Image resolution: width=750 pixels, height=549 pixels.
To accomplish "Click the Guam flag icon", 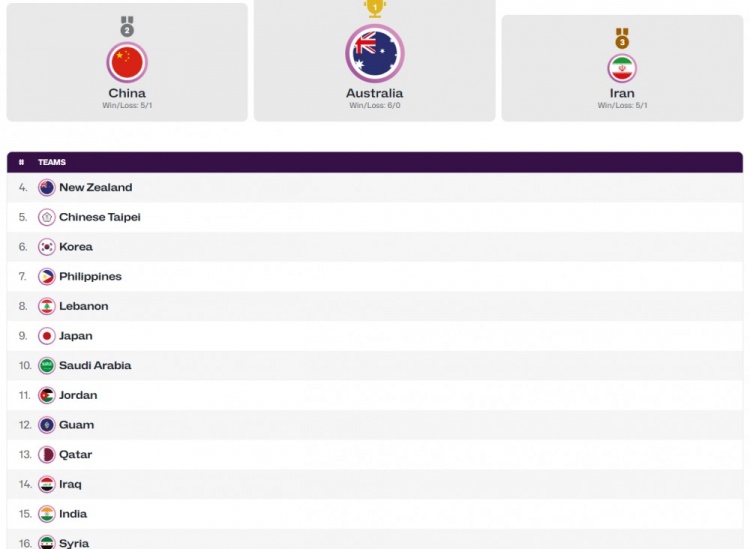I will (47, 425).
